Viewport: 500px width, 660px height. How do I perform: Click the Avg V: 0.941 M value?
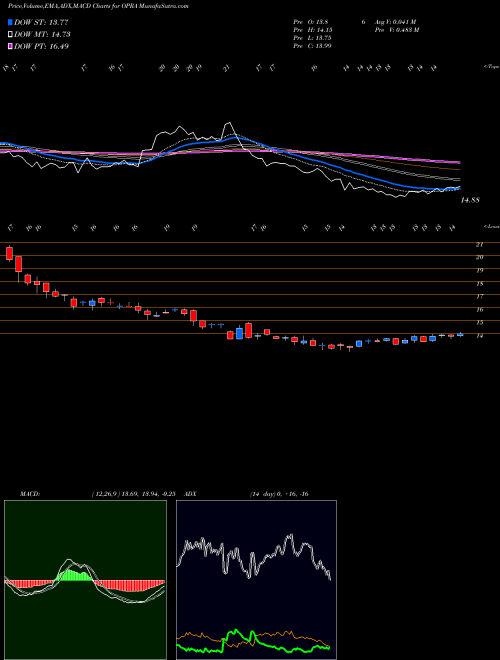point(396,22)
